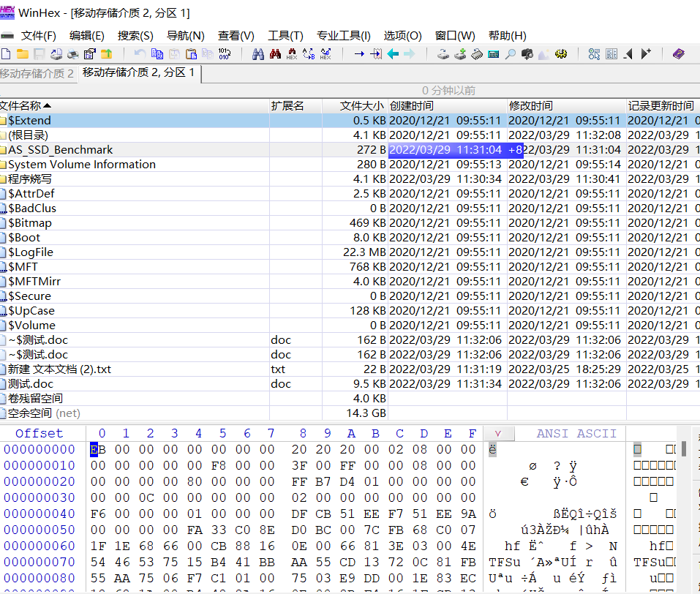Click hex byte EB at offset 0

97,450
